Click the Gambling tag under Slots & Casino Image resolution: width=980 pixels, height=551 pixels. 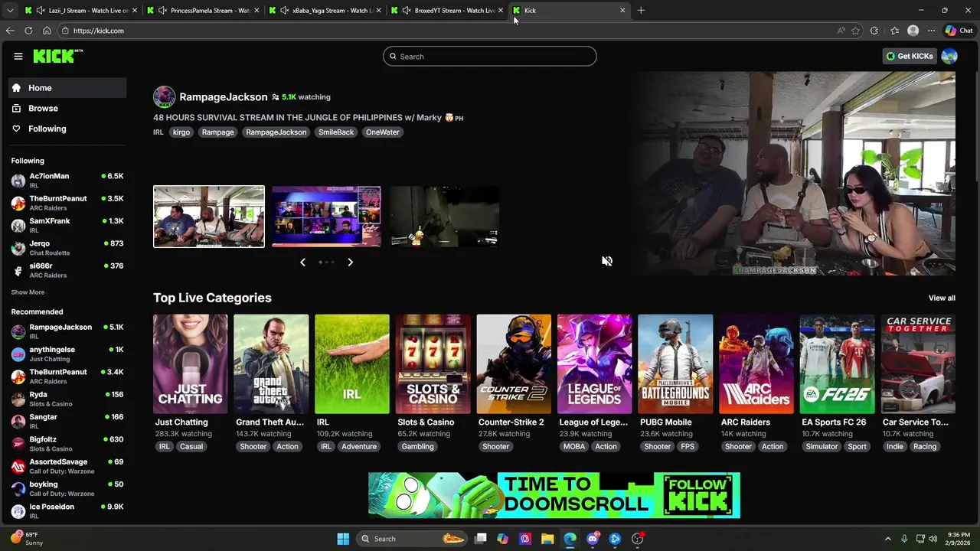coord(417,447)
